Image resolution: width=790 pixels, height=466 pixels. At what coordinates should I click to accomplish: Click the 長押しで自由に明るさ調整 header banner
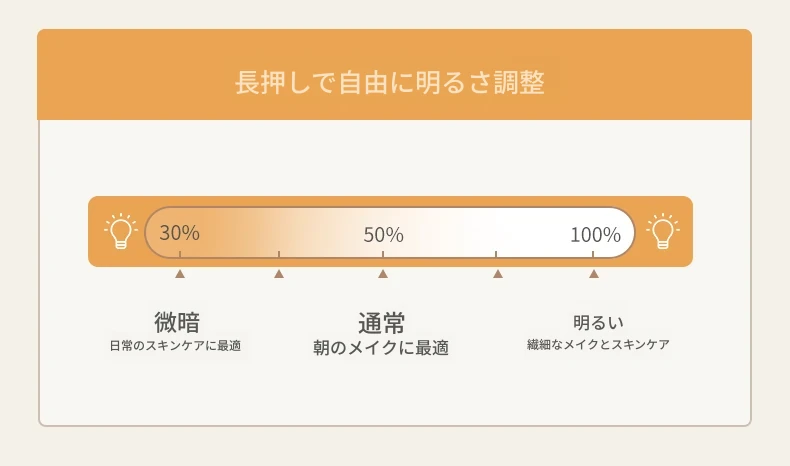pos(394,75)
